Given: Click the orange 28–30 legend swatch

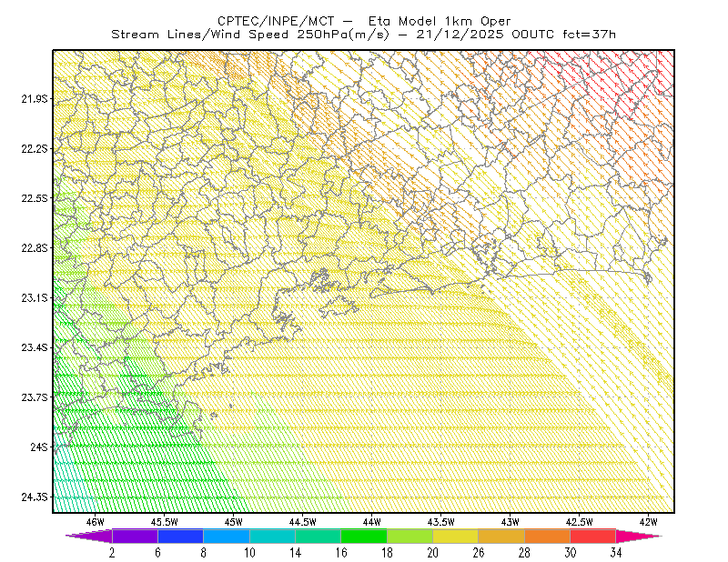Looking at the screenshot, I should point(548,536).
